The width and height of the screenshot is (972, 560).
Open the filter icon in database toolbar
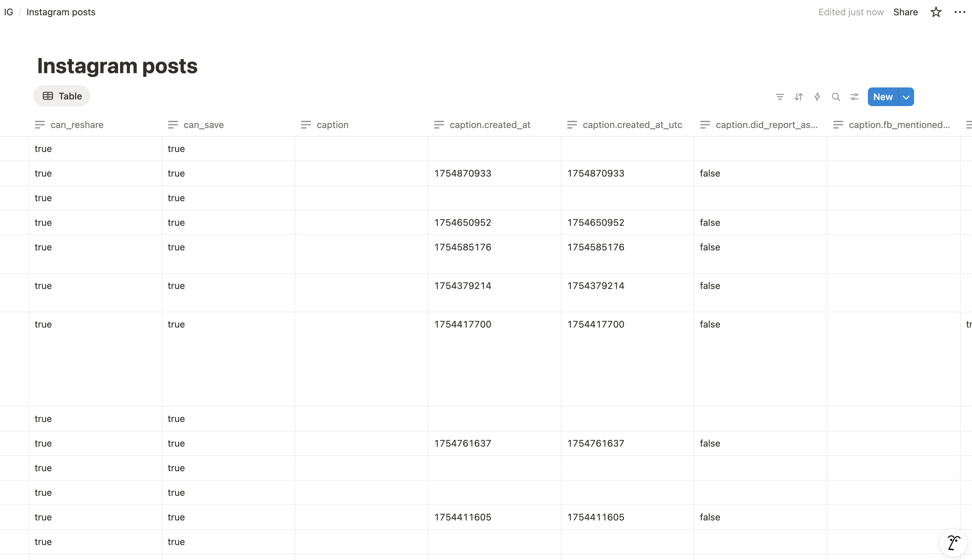pyautogui.click(x=780, y=97)
